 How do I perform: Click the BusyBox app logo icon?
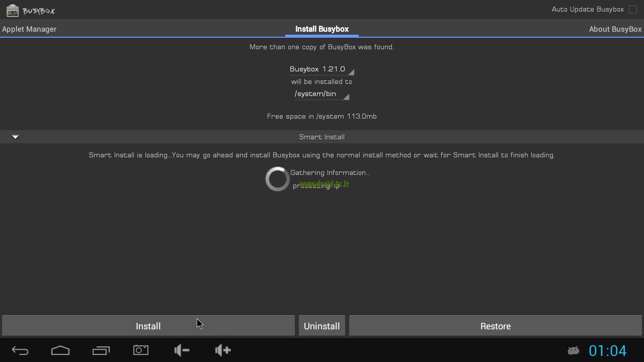pyautogui.click(x=13, y=10)
